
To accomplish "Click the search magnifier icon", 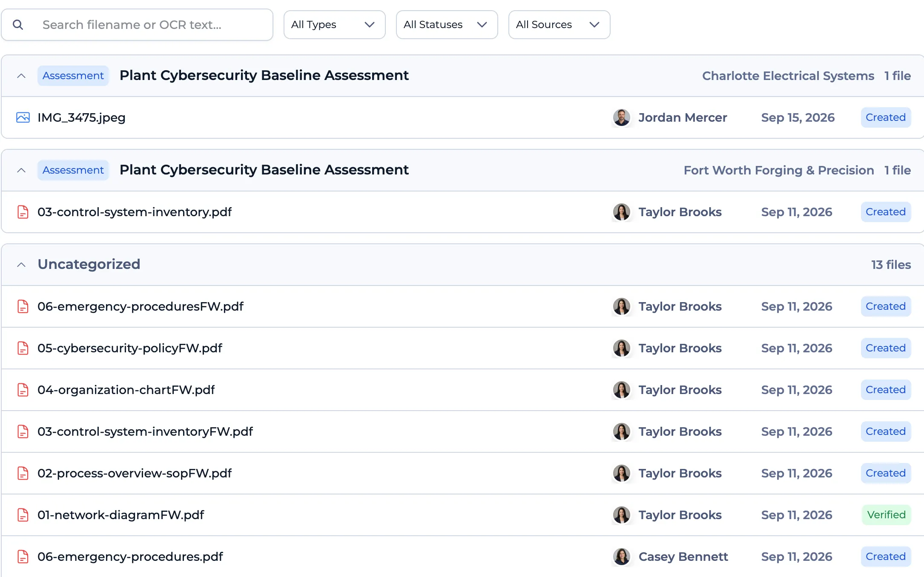I will [18, 25].
